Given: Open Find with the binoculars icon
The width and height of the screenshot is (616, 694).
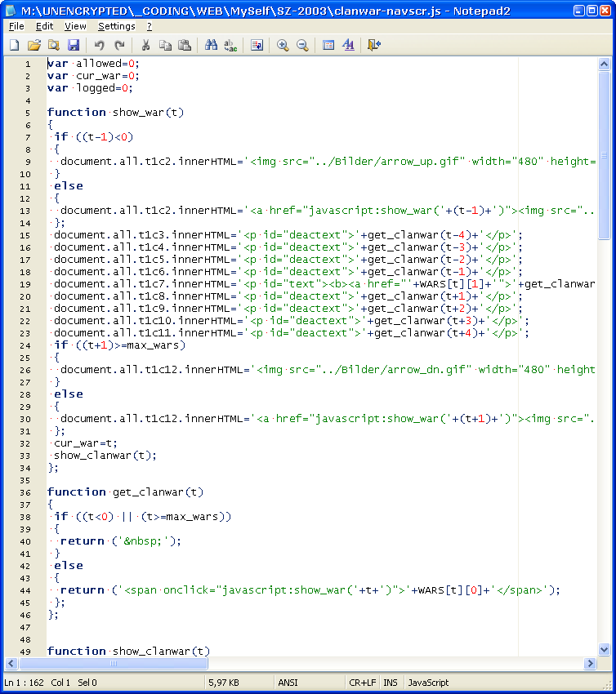Looking at the screenshot, I should (x=211, y=45).
